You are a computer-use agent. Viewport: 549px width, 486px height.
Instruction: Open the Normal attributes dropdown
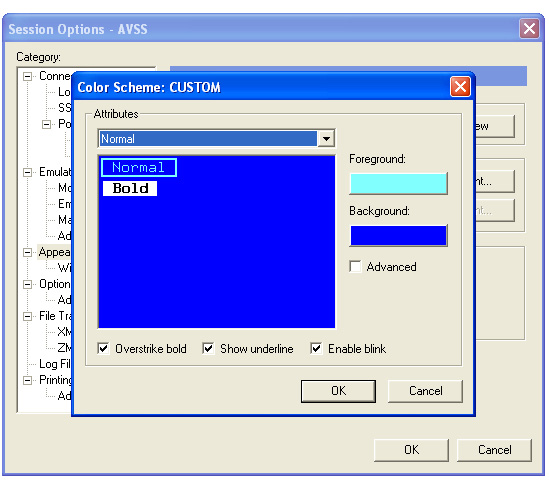326,139
